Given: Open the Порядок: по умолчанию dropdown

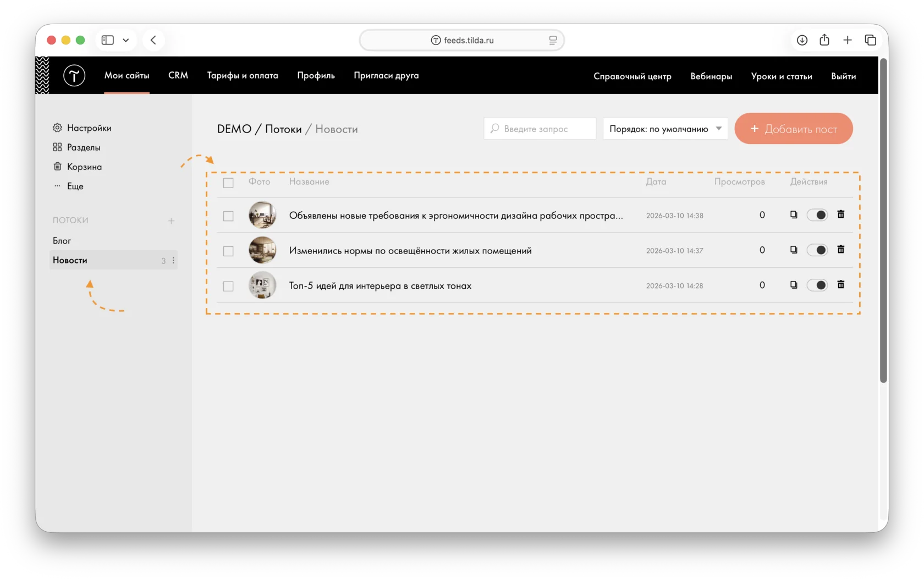Looking at the screenshot, I should [665, 129].
